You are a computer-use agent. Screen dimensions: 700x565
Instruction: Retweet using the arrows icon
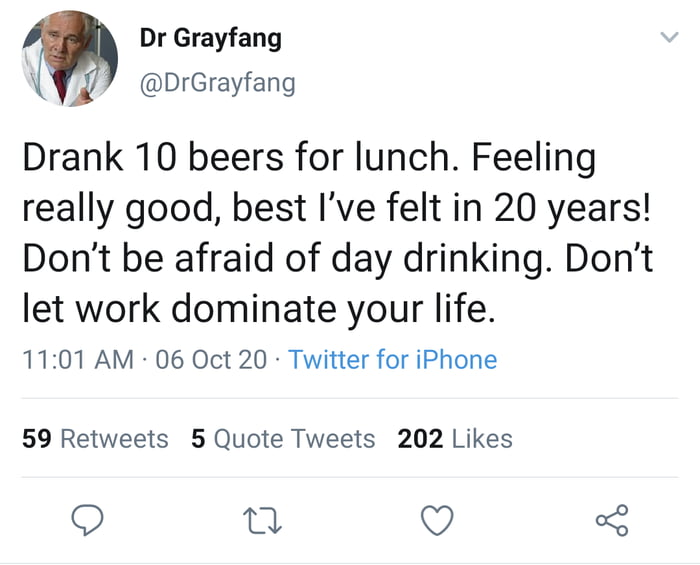[265, 520]
